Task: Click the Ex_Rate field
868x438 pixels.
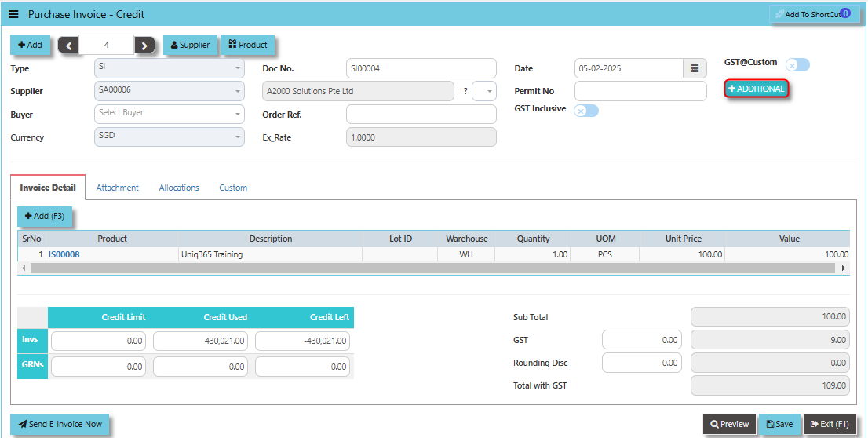Action: point(421,137)
